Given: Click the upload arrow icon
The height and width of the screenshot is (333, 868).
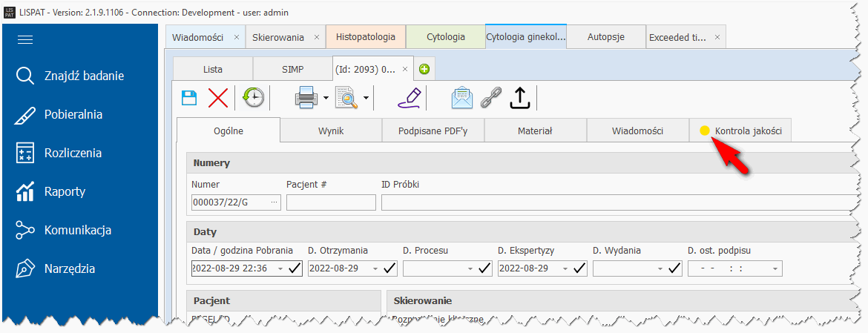Looking at the screenshot, I should 520,98.
